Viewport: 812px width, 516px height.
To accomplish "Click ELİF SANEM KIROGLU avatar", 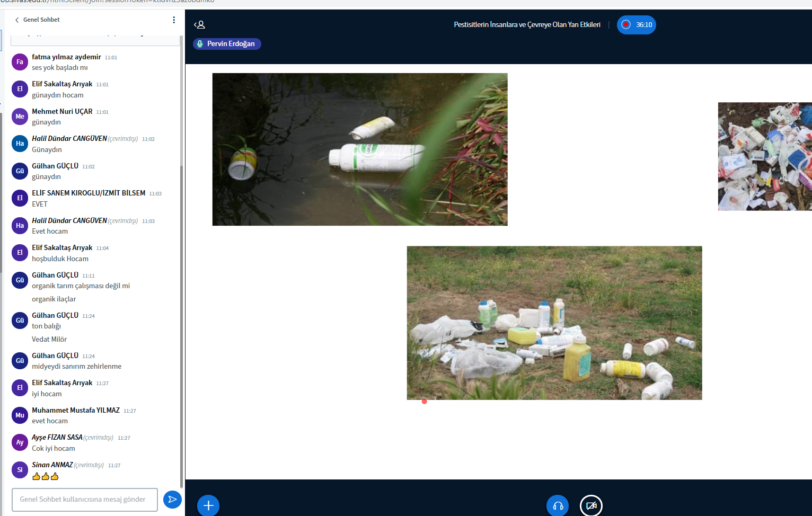I will pyautogui.click(x=20, y=198).
